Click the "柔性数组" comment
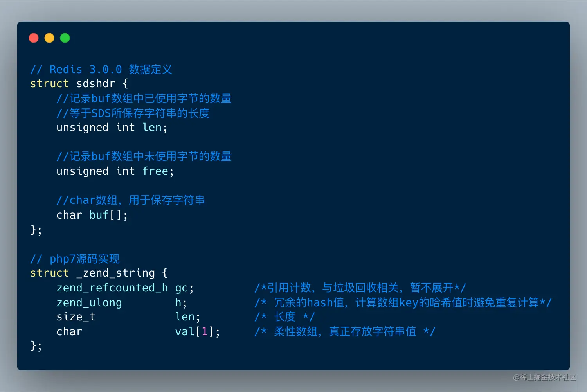This screenshot has height=392, width=587. [344, 332]
